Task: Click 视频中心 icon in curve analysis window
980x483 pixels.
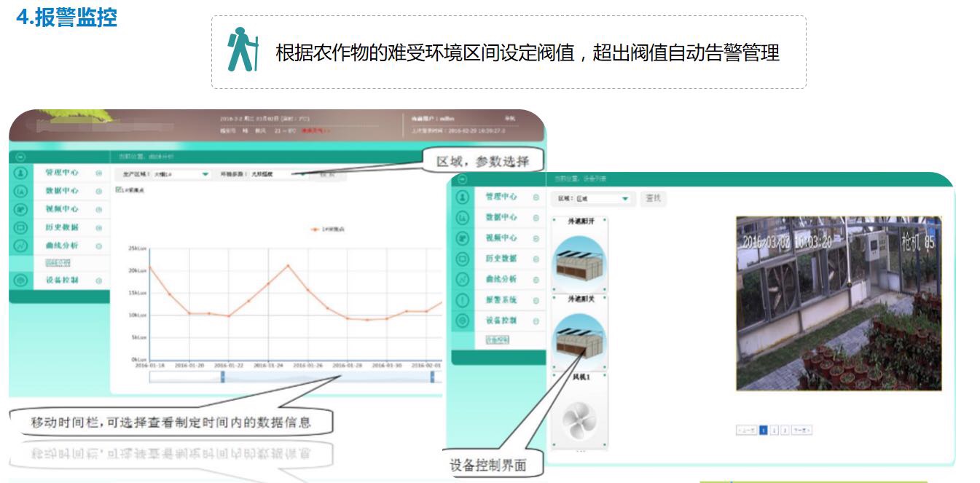Action: tap(21, 209)
